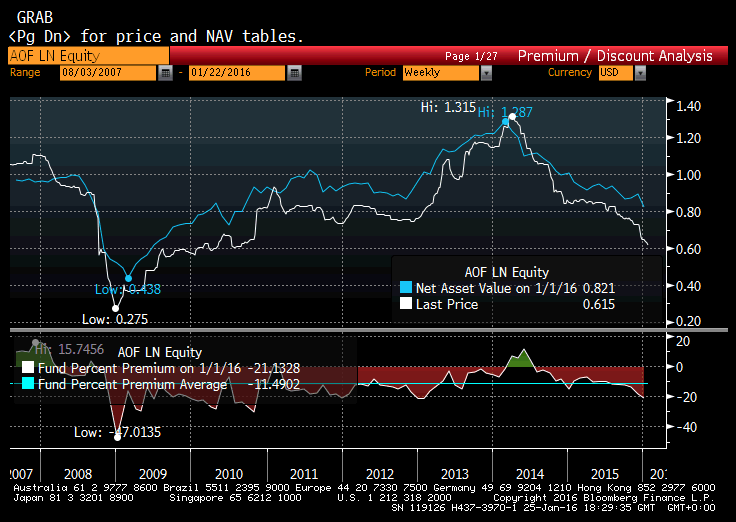Image resolution: width=736 pixels, height=522 pixels.
Task: Select the Hi: 1.315 price marker
Action: click(x=512, y=116)
